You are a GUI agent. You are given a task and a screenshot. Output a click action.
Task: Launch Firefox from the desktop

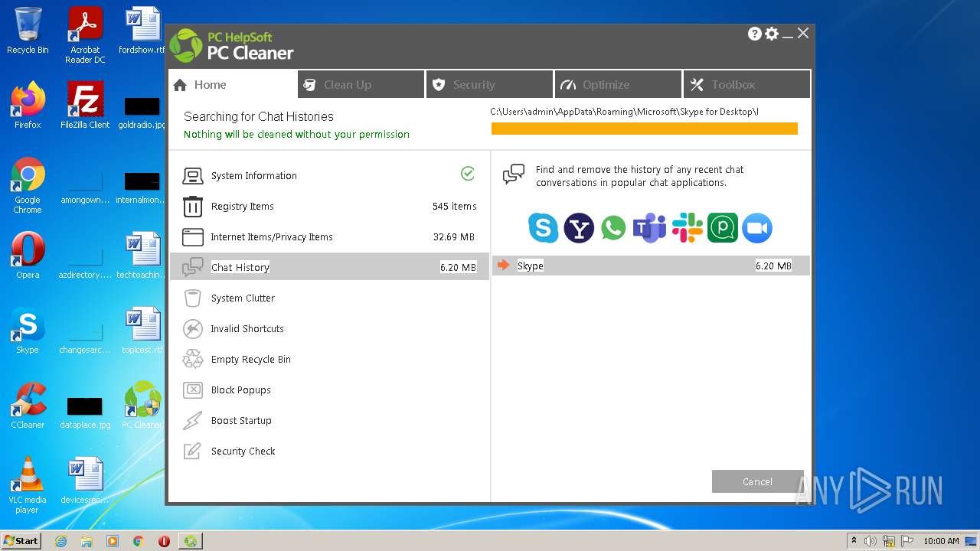tap(28, 106)
